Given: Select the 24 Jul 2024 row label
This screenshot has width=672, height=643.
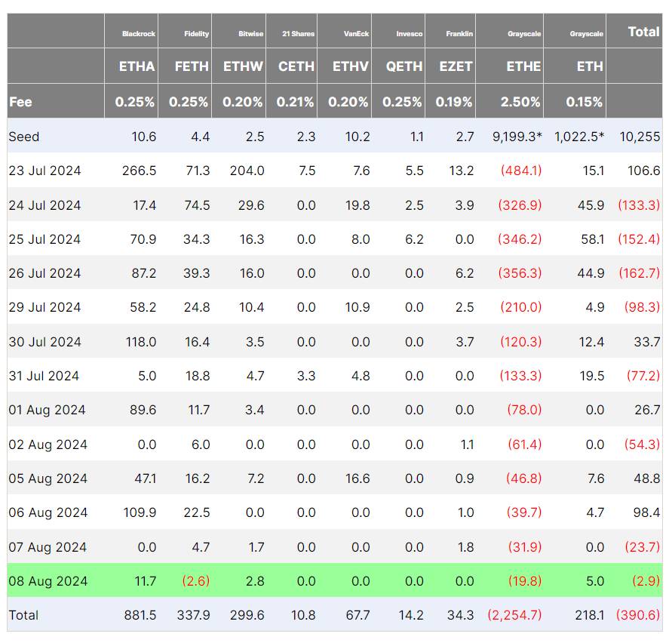Looking at the screenshot, I should [x=44, y=205].
